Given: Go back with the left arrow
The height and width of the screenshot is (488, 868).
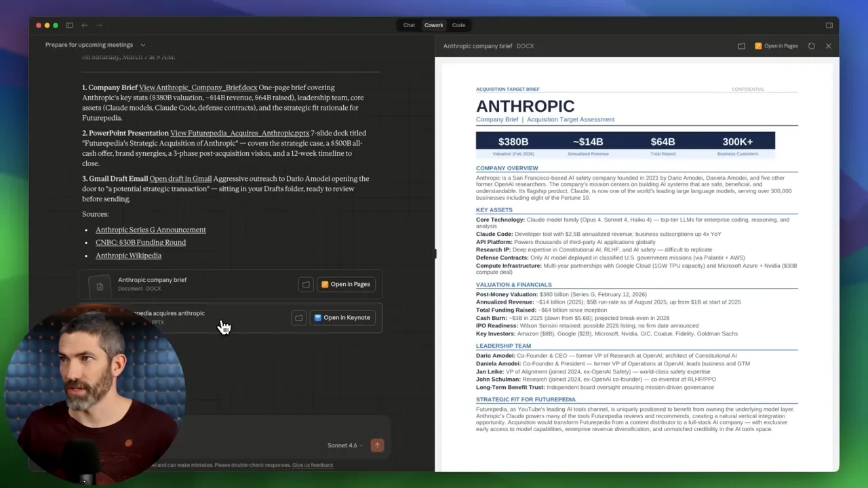Looking at the screenshot, I should [85, 25].
